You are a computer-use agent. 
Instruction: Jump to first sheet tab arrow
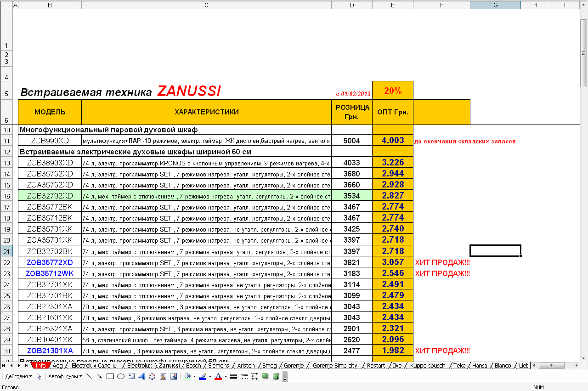click(4, 366)
